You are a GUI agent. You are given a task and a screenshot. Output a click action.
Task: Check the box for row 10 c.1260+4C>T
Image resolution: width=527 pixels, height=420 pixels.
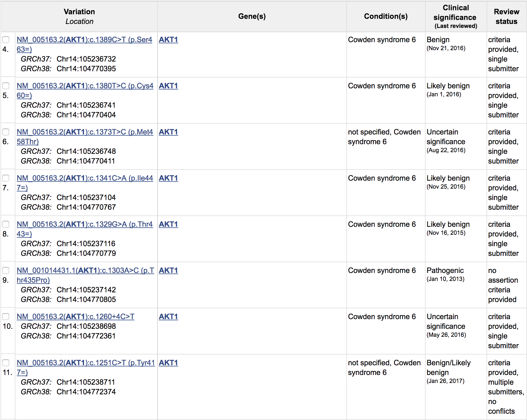[6, 317]
